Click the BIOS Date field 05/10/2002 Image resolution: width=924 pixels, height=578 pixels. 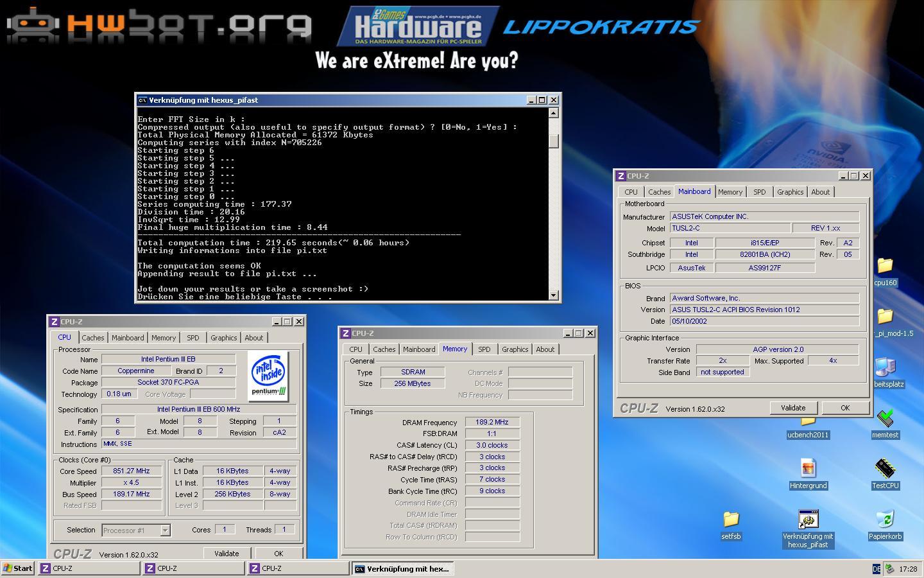tap(764, 321)
